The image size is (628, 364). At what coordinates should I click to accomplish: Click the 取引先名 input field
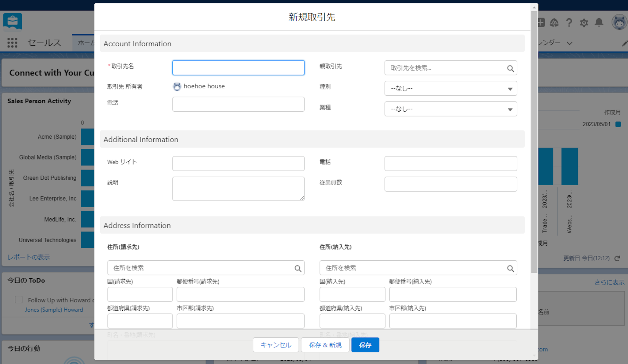coord(238,68)
